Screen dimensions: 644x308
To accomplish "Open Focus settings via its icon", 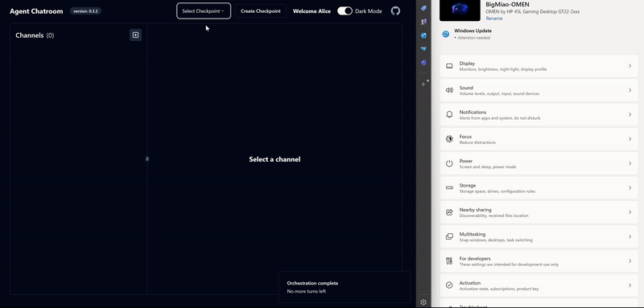I will pos(449,139).
